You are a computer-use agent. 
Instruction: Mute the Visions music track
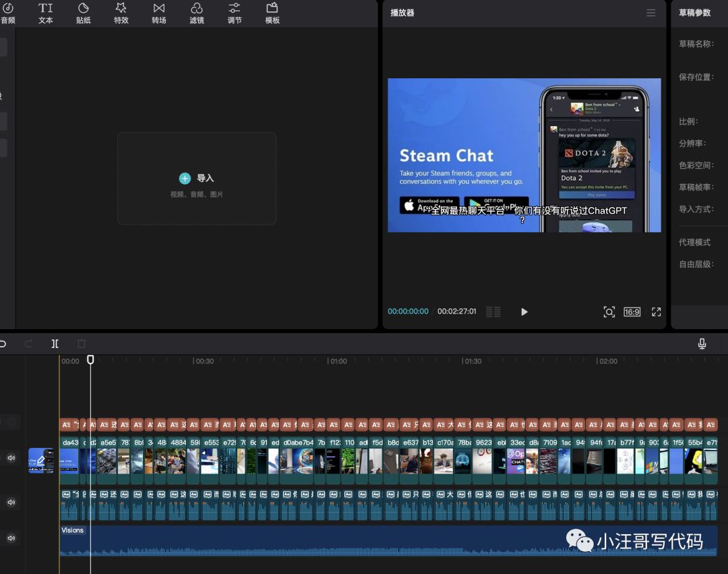click(11, 538)
